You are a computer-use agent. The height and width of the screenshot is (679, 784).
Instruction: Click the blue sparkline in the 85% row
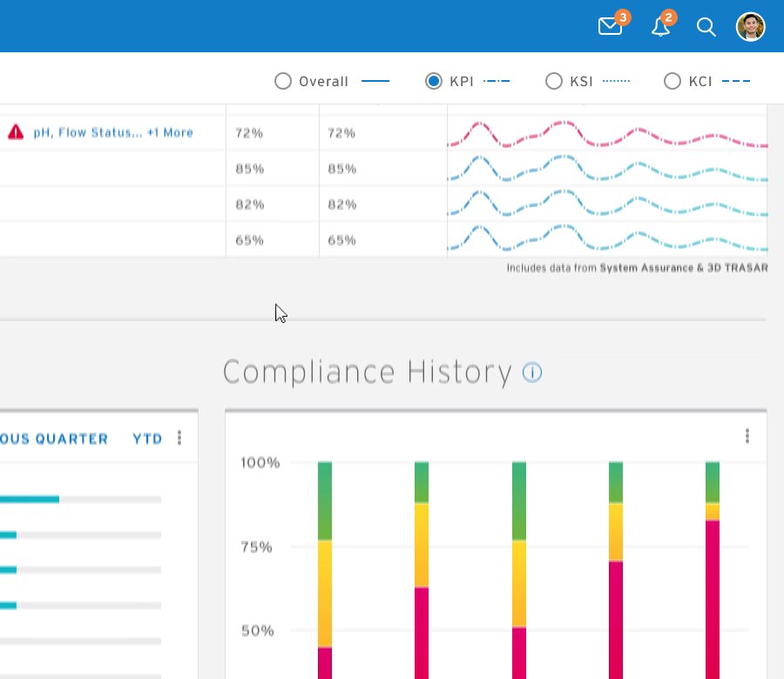(607, 168)
